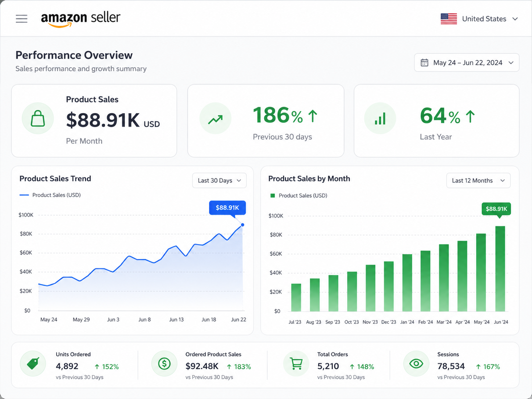Click the Jun 13 x-axis label

click(176, 320)
